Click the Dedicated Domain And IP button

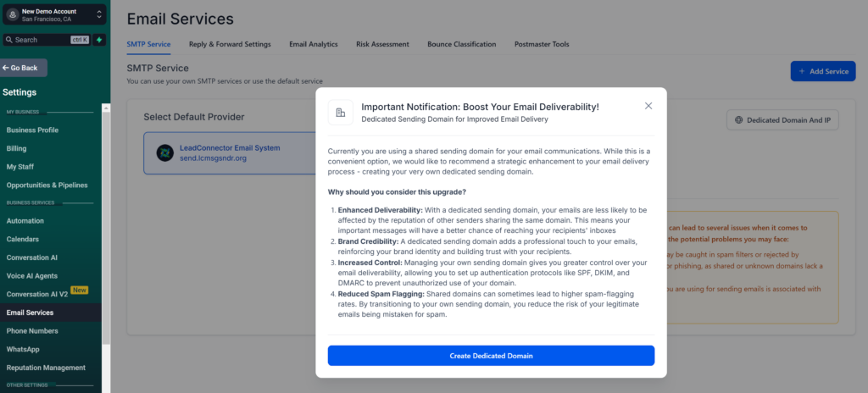tap(782, 120)
